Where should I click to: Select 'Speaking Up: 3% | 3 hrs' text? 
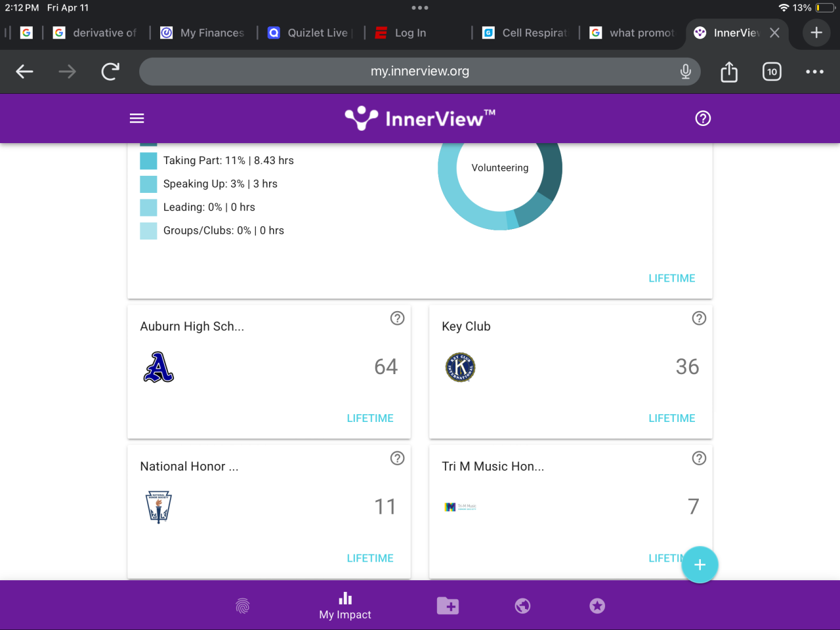tap(220, 184)
